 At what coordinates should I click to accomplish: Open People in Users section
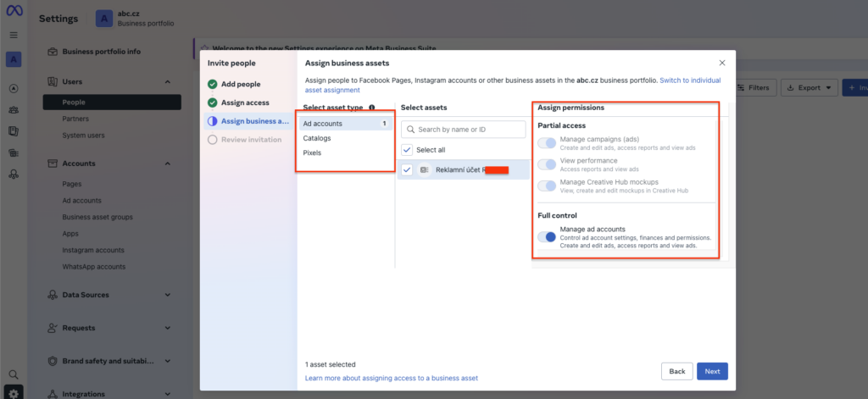click(112, 103)
